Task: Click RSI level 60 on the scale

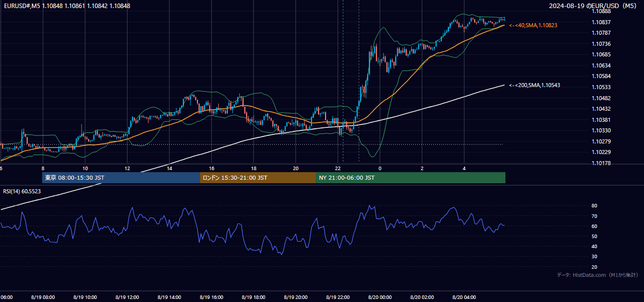Action: point(594,226)
